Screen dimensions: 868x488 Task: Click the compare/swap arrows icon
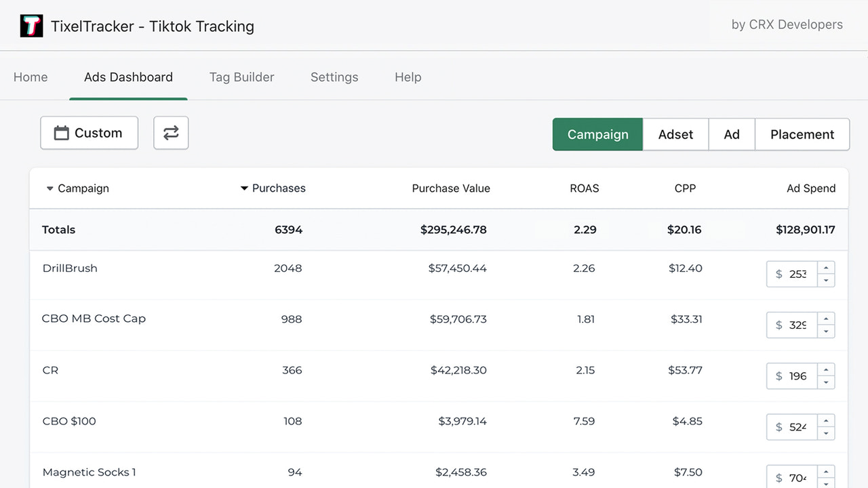[x=170, y=133]
